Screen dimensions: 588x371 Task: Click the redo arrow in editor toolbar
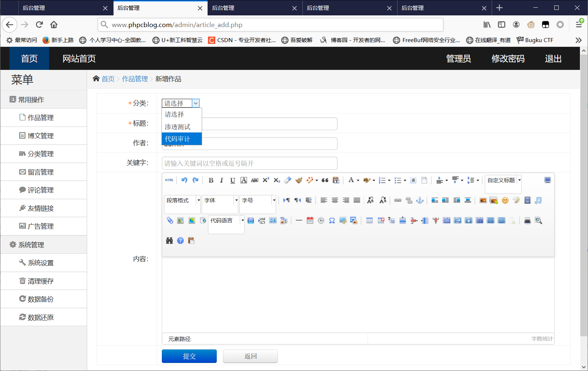[196, 180]
